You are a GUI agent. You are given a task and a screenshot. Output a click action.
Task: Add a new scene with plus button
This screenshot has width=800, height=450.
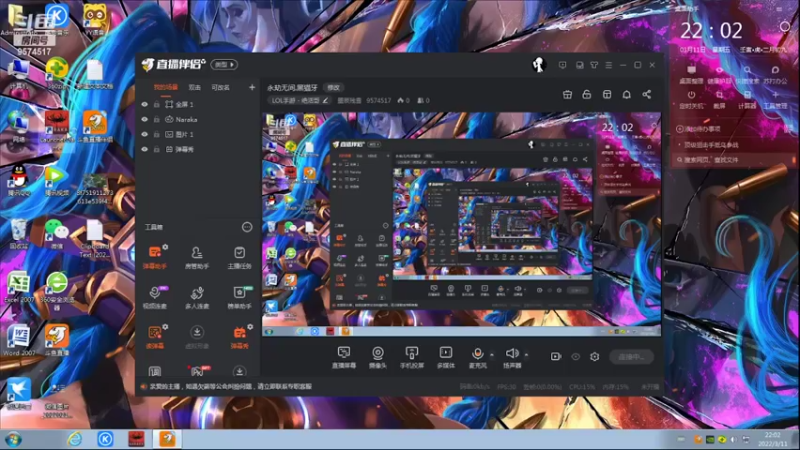[x=252, y=87]
